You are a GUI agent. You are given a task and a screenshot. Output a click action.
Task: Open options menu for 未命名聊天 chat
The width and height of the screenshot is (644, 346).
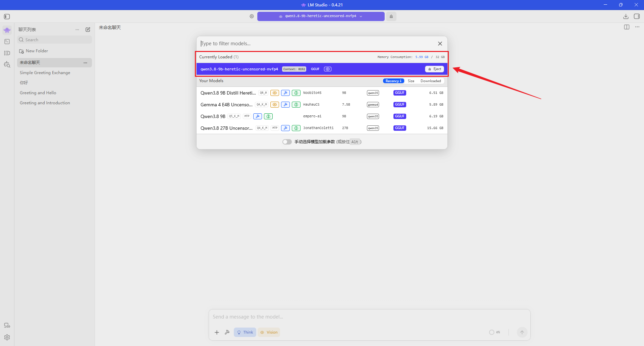(x=86, y=63)
